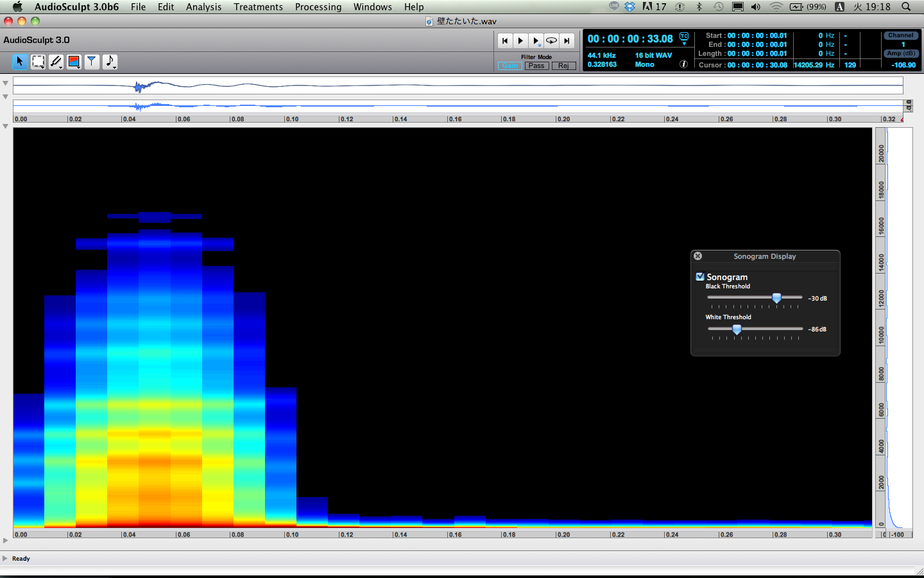Expand the triangle below the sonogram time ruler
This screenshot has width=924, height=578.
(x=5, y=541)
